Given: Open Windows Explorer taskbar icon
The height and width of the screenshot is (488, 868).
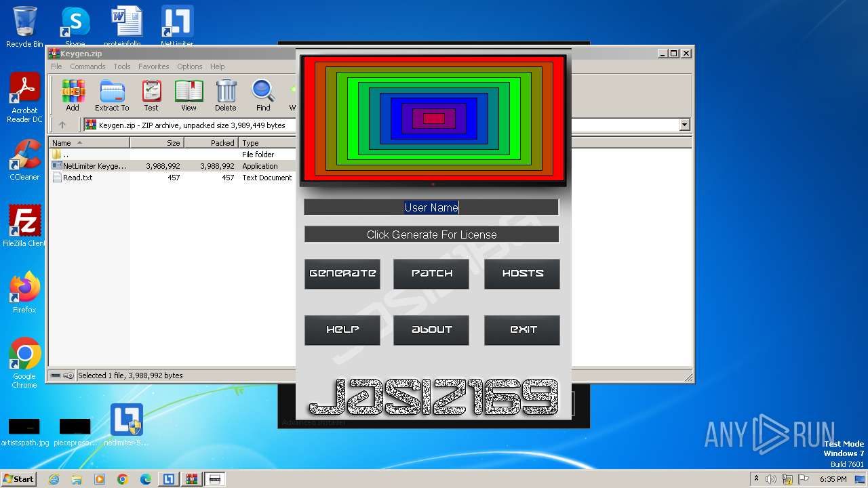Looking at the screenshot, I should pyautogui.click(x=77, y=479).
